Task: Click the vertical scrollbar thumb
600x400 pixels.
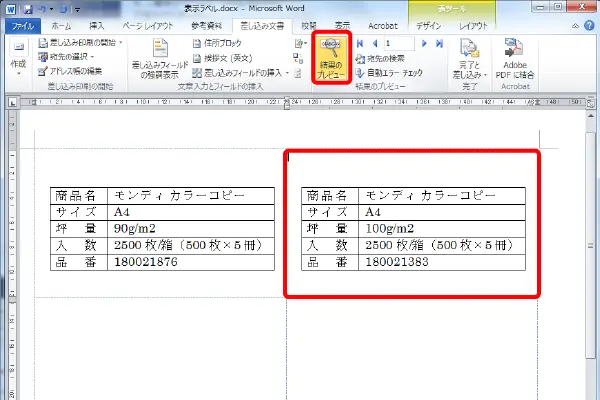Action: (x=590, y=245)
